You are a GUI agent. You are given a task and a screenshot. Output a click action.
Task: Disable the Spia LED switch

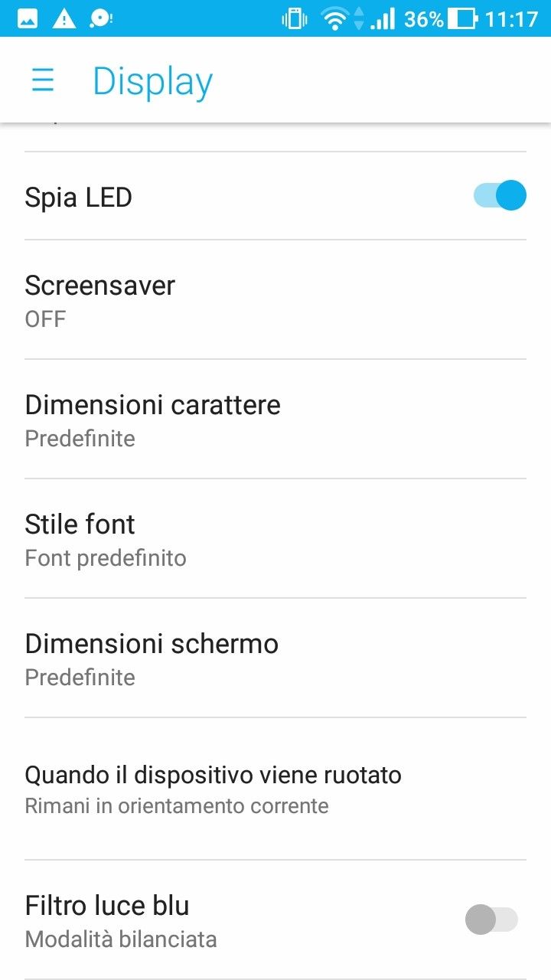[x=500, y=195]
